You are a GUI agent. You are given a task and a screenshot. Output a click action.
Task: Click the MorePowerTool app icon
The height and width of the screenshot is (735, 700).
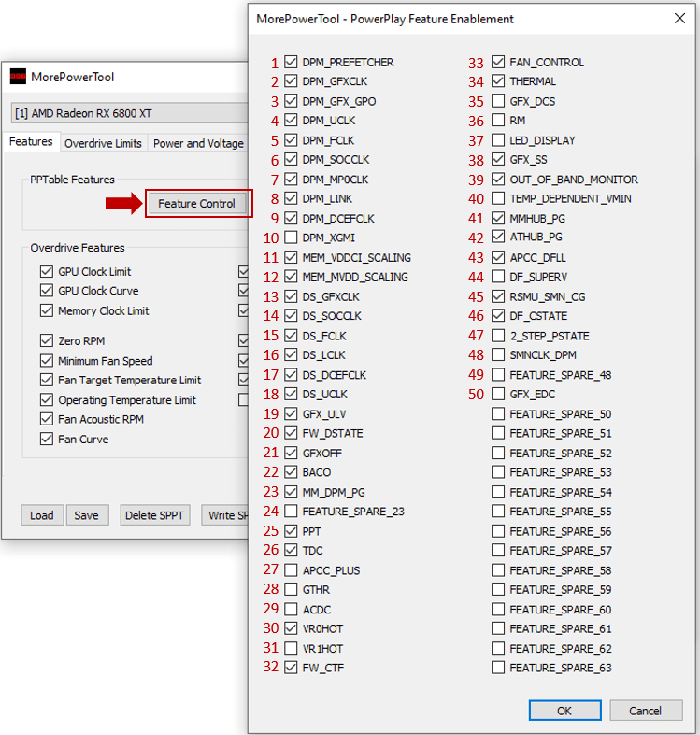click(18, 77)
